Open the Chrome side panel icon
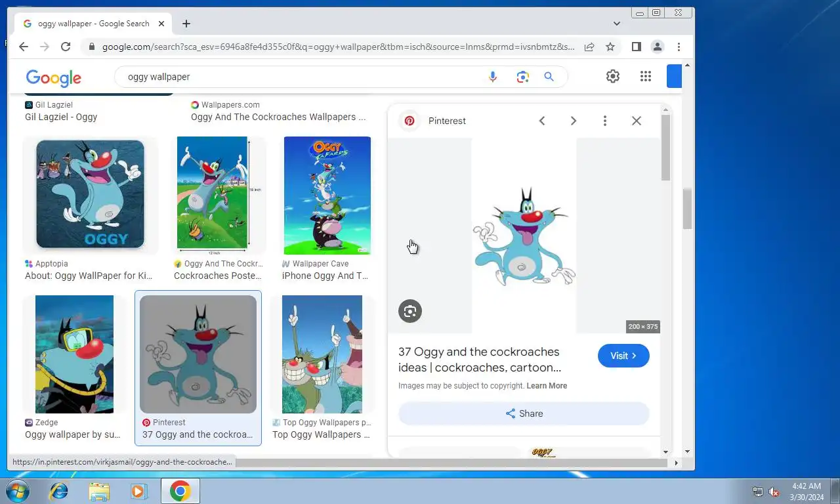Image resolution: width=840 pixels, height=504 pixels. coord(636,47)
